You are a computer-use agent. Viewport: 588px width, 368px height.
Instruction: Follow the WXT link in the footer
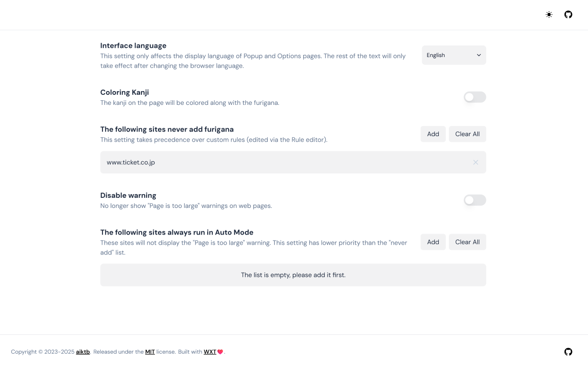[210, 352]
